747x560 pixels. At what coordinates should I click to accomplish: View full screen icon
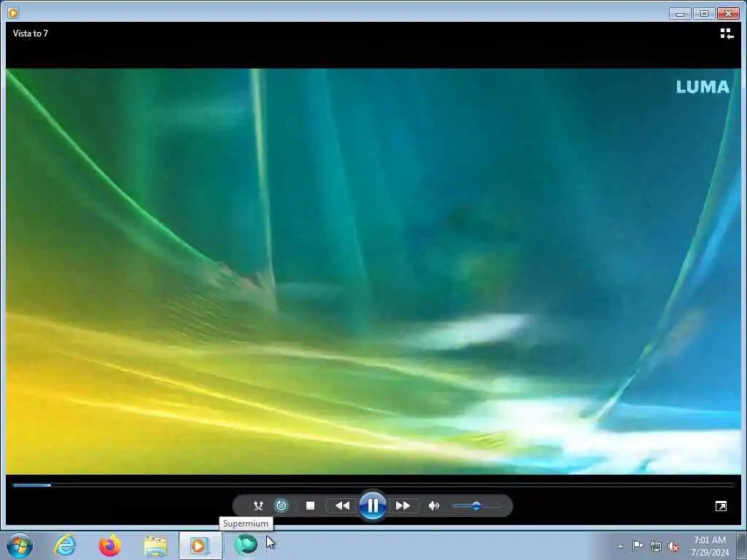[721, 506]
